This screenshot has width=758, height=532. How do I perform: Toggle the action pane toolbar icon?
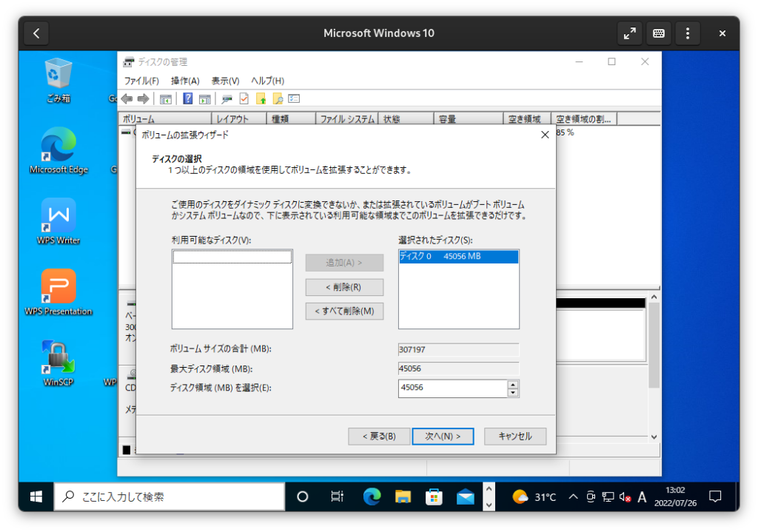tap(205, 99)
